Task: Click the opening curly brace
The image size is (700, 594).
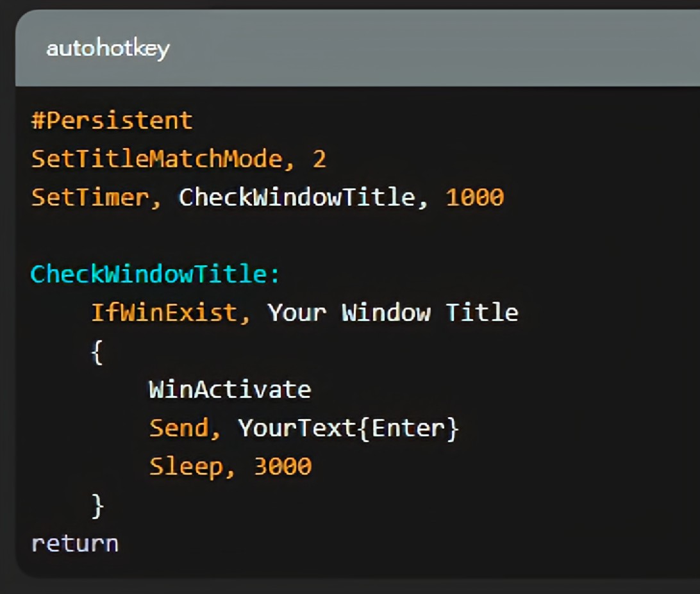Action: 97,351
